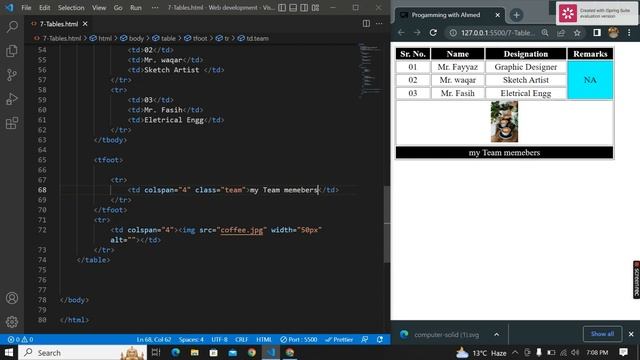Screen dimensions: 640x360
Task: Open Chrome profile avatar
Action: pyautogui.click(x=613, y=33)
